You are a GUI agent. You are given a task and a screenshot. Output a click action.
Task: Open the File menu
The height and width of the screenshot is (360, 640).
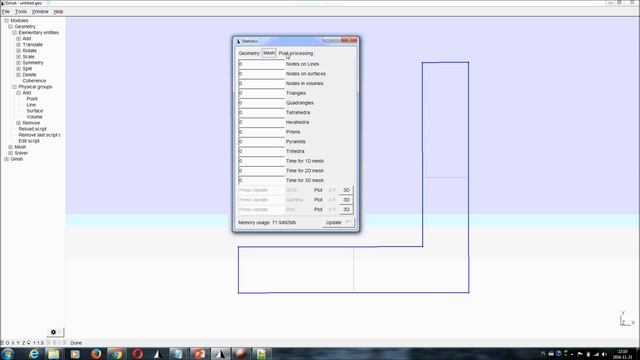[6, 12]
